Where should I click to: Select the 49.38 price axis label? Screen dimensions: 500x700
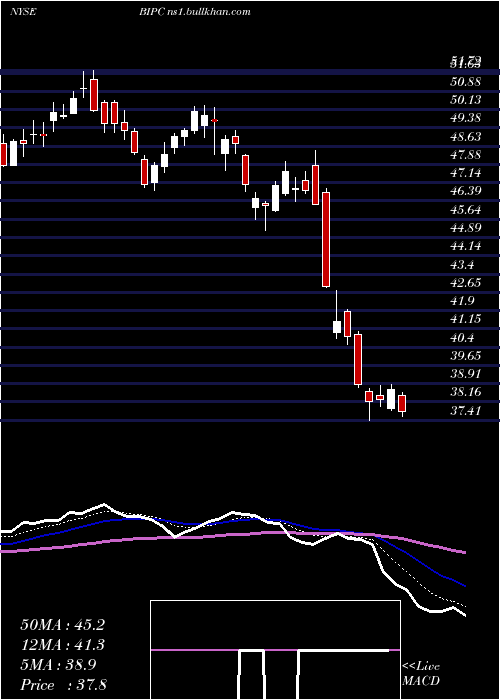[x=466, y=118]
